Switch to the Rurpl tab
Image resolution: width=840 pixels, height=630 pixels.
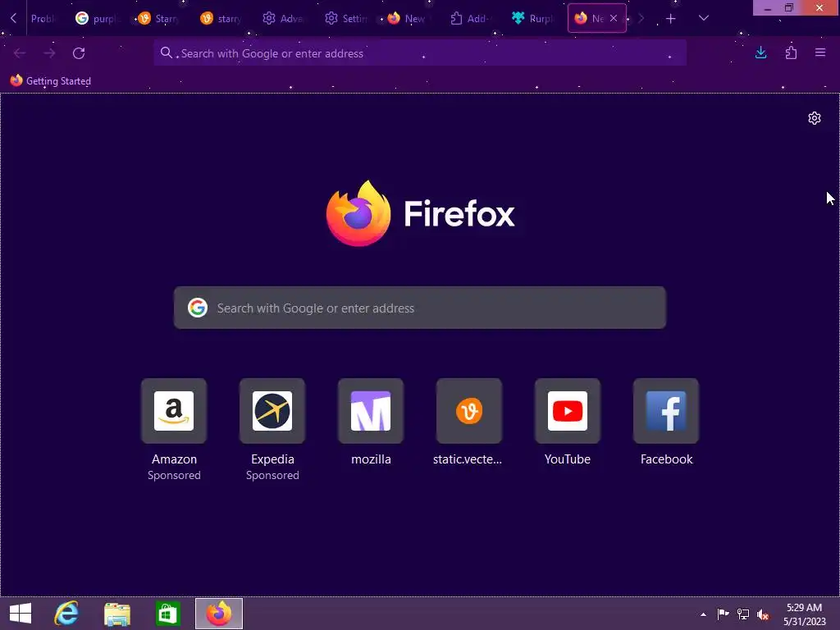click(533, 19)
